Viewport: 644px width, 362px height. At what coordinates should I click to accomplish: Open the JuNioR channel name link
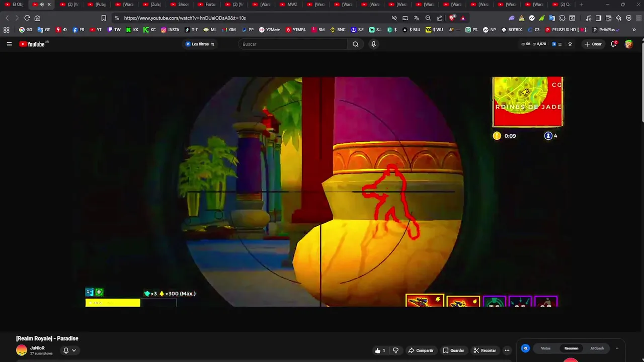tap(37, 348)
